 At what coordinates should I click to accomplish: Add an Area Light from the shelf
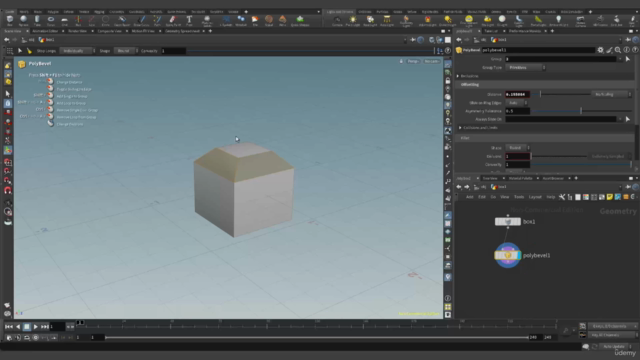387,20
